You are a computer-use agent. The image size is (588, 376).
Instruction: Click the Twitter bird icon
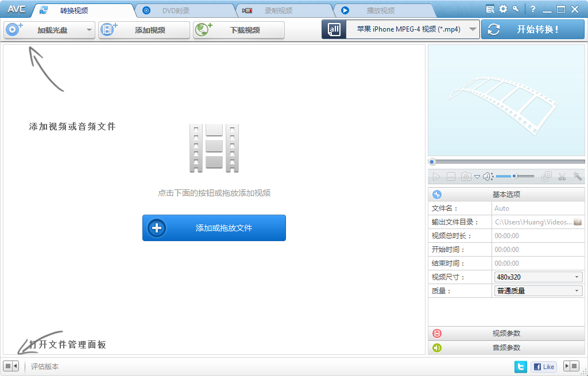520,367
